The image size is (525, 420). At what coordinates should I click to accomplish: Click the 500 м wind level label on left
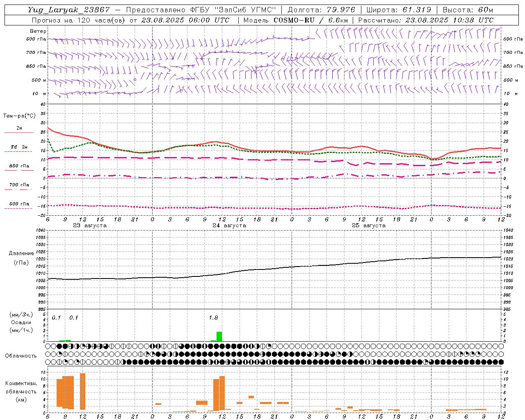click(x=39, y=80)
